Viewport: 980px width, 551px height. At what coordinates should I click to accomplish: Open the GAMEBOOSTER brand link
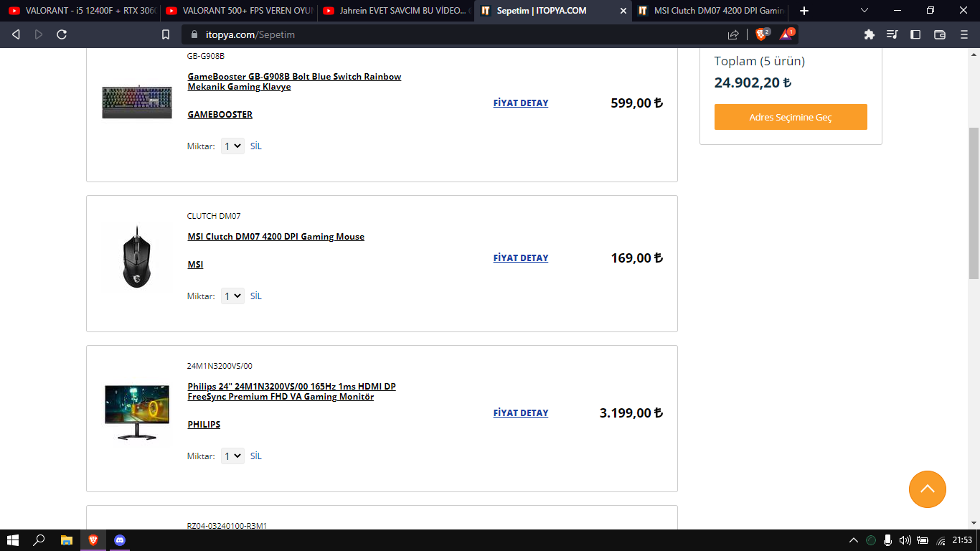(x=220, y=115)
